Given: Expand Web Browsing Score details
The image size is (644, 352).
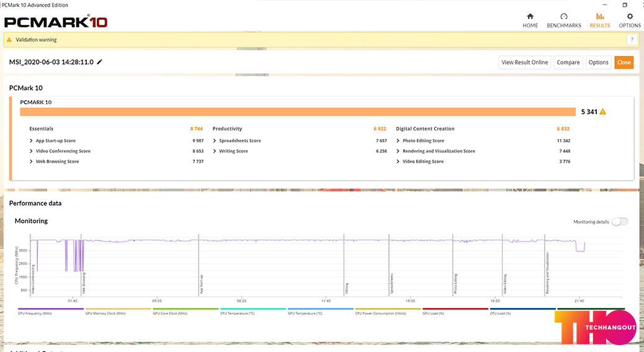Looking at the screenshot, I should point(31,161).
